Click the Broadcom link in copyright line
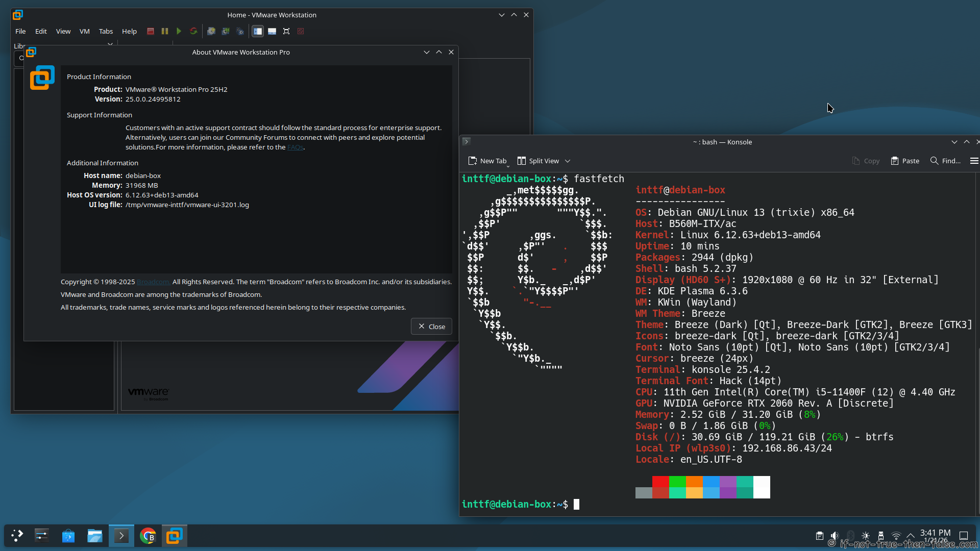Viewport: 980px width, 551px height. click(x=153, y=282)
